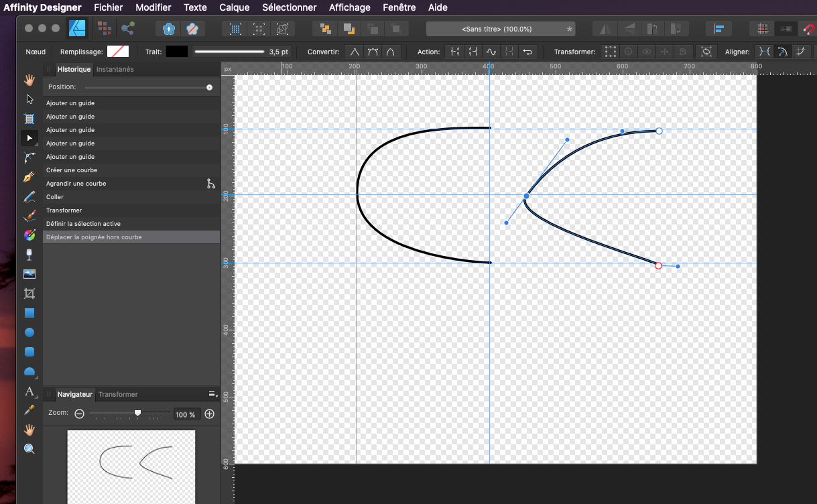The height and width of the screenshot is (504, 817).
Task: Click the Close Curve action
Action: [473, 52]
